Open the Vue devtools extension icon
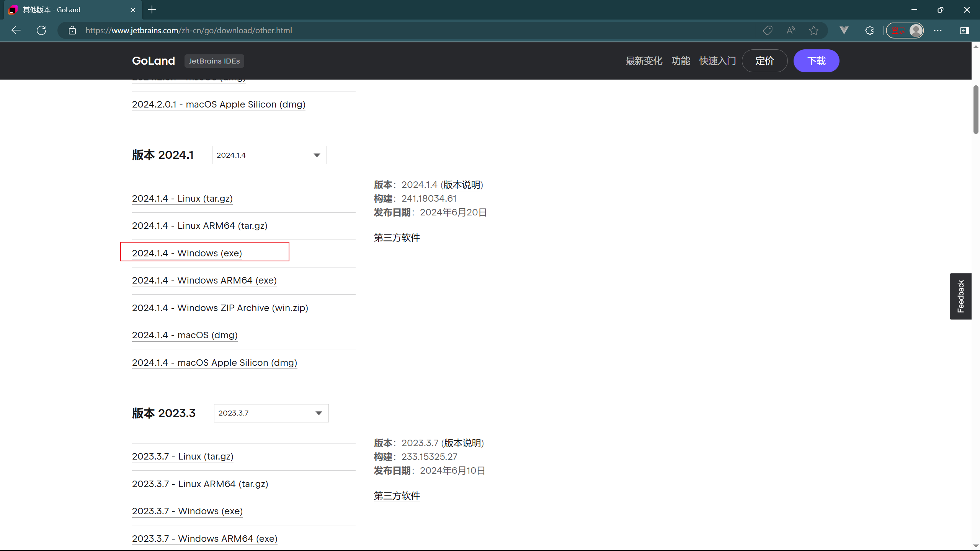The width and height of the screenshot is (980, 551). click(x=844, y=30)
